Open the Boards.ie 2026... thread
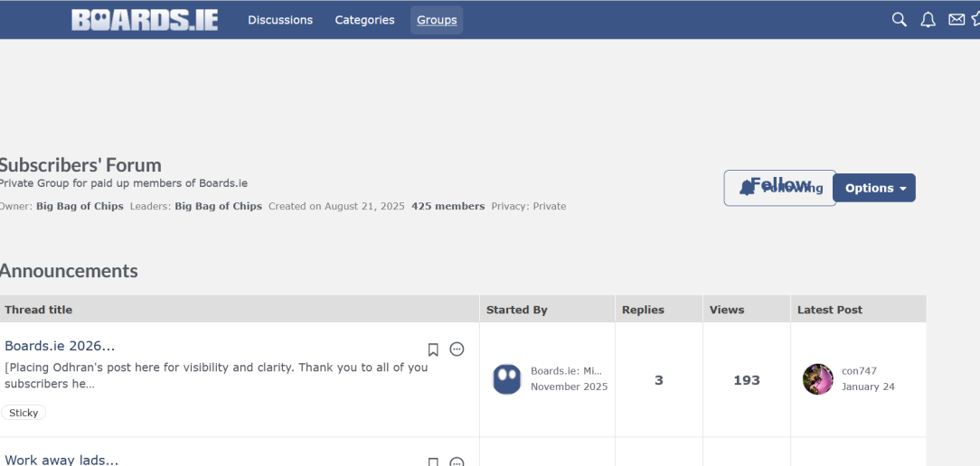 (60, 346)
